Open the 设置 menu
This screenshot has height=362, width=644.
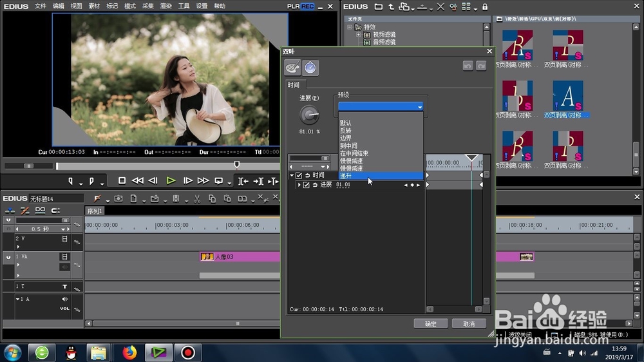tap(201, 6)
